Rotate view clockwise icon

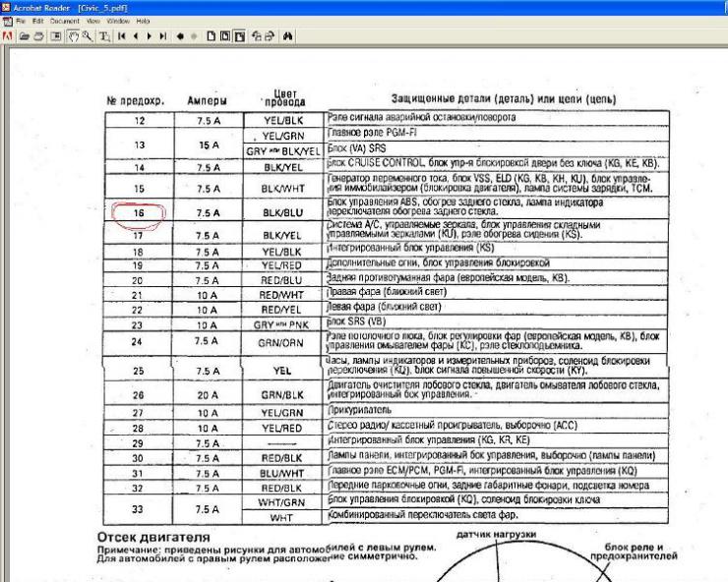pyautogui.click(x=270, y=36)
